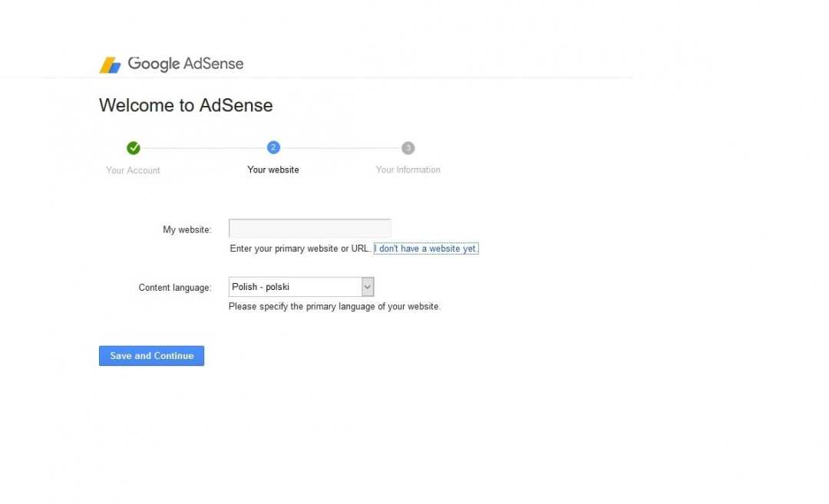Screen dimensions: 829x504
Task: Click the "Content language:" field label
Action: [174, 288]
